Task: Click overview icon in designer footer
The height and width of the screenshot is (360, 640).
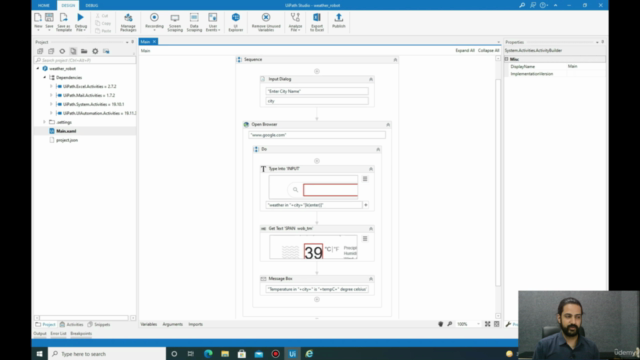Action: click(496, 324)
